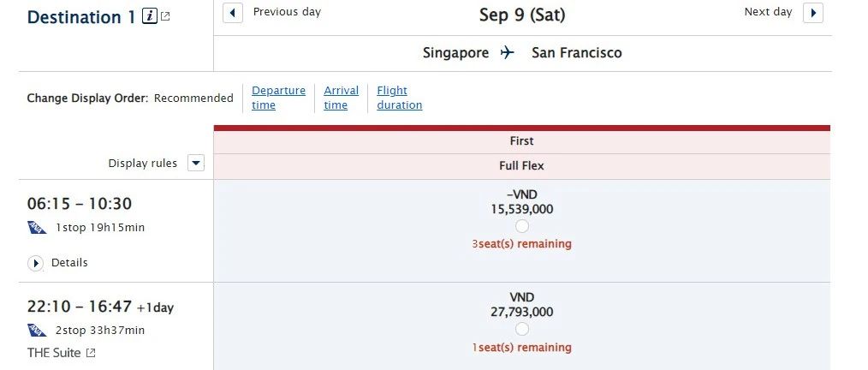The width and height of the screenshot is (868, 370).
Task: Select Recommended display order
Action: 193,98
